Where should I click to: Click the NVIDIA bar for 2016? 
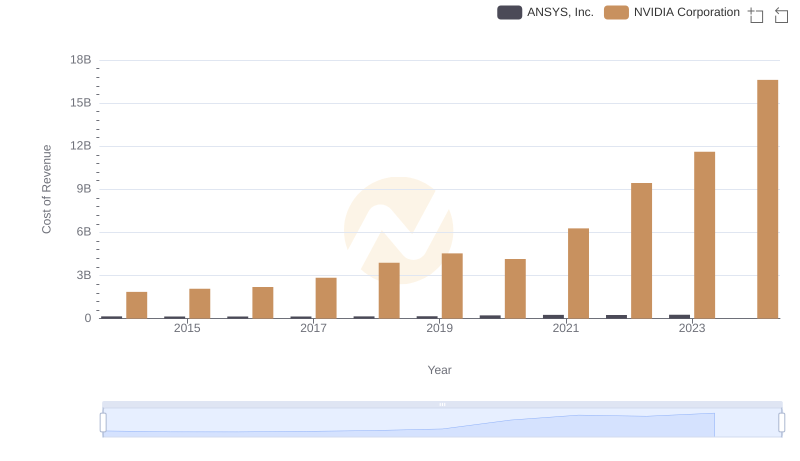click(263, 302)
